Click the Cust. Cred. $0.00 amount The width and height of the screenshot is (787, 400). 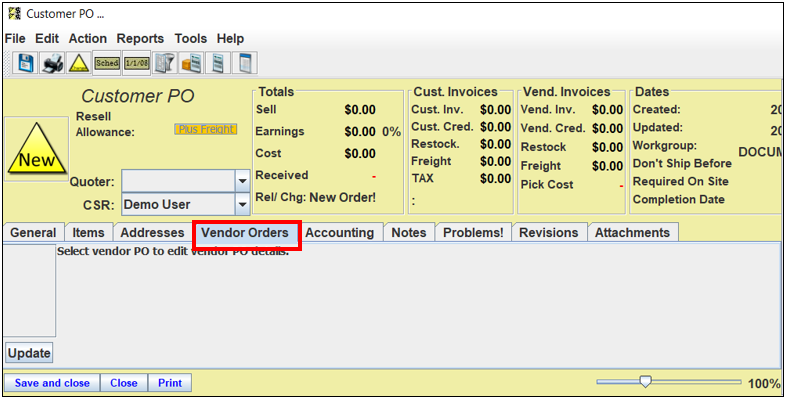click(495, 127)
